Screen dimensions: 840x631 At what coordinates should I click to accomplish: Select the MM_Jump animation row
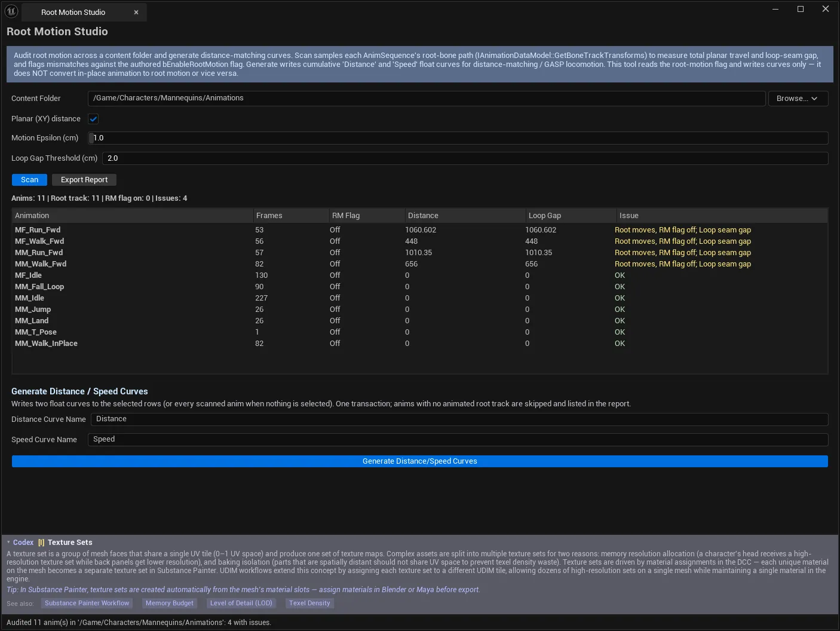point(419,310)
